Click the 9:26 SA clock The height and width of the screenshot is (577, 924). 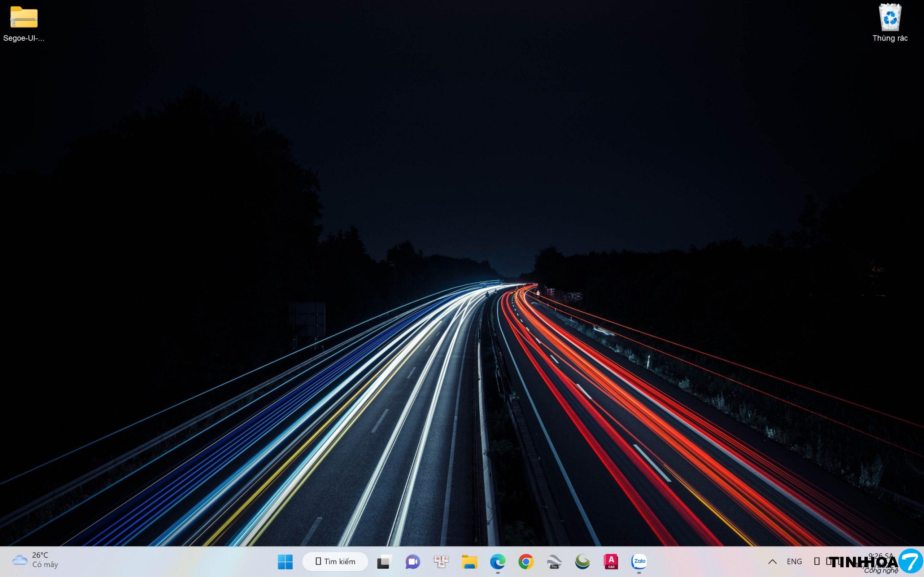point(880,556)
